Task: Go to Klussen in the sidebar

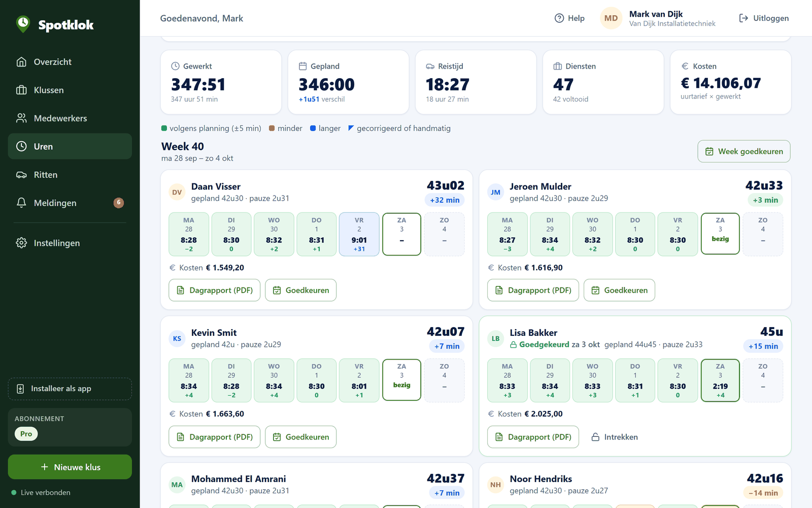Action: [70, 90]
